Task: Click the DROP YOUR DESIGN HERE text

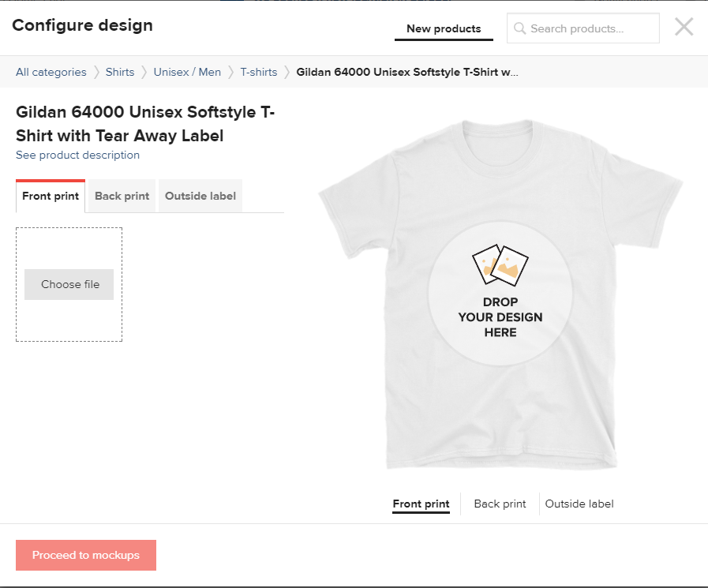Action: [x=500, y=317]
